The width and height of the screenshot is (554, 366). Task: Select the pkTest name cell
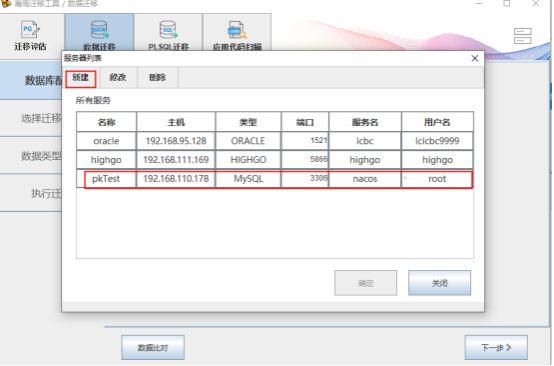tap(106, 179)
